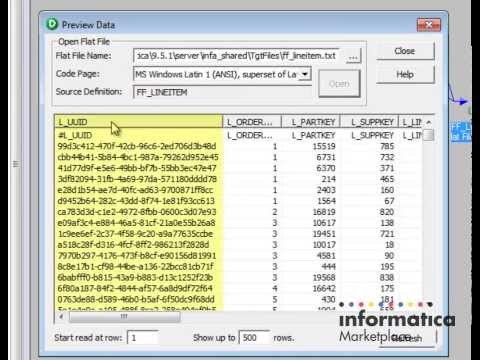Click L_PARTKEY value 19568
The height and width of the screenshot is (360, 480).
click(x=324, y=278)
